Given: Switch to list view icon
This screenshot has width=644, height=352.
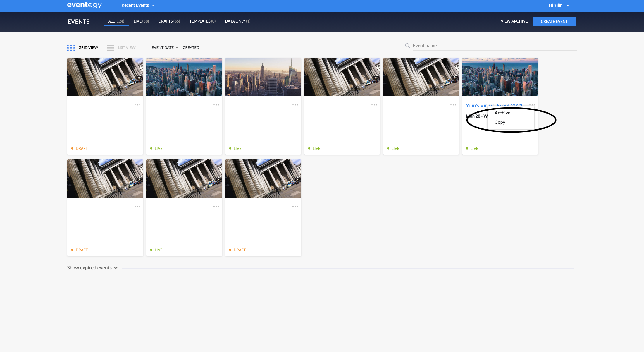Looking at the screenshot, I should coord(111,48).
